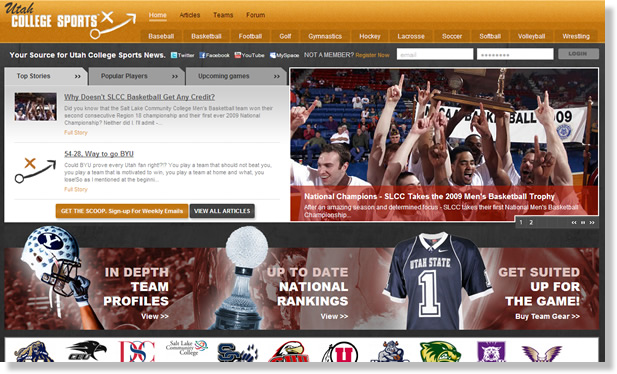
Task: Select the Wrestling sport tab
Action: point(576,36)
